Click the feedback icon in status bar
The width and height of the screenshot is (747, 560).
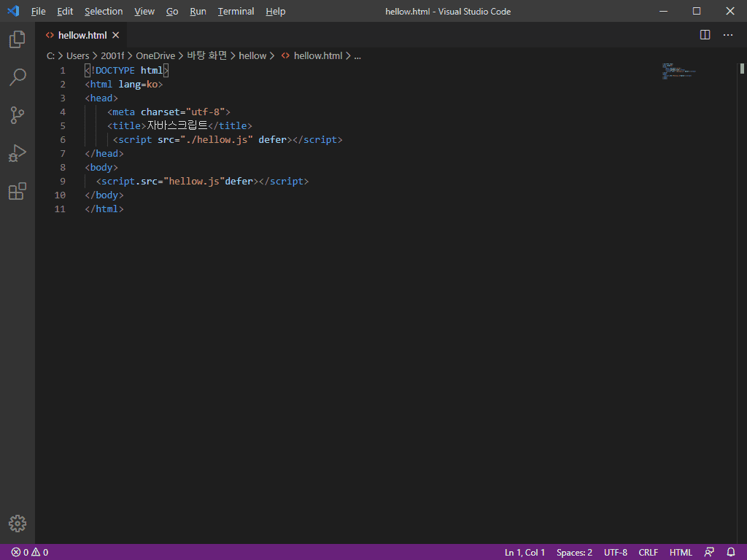(709, 552)
